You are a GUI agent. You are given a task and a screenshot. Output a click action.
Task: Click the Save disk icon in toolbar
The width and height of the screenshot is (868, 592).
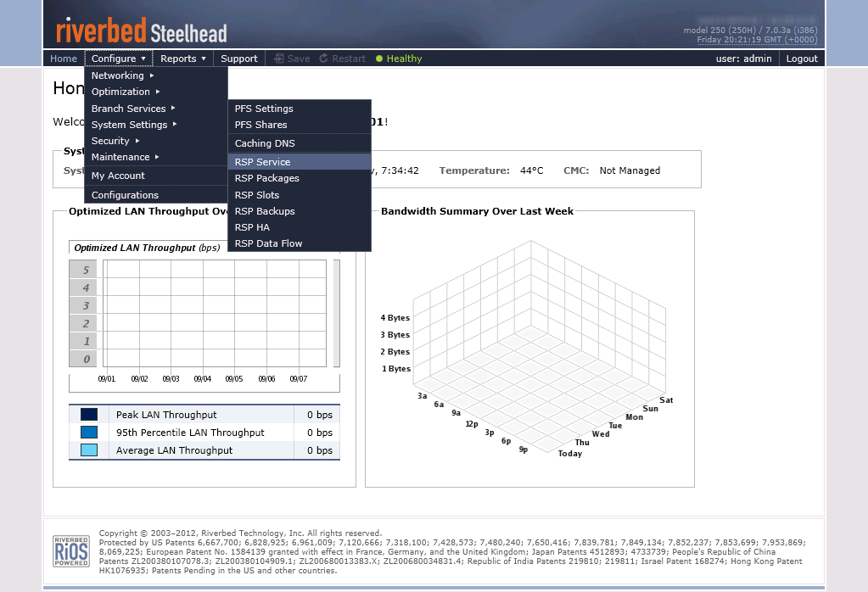coord(279,58)
